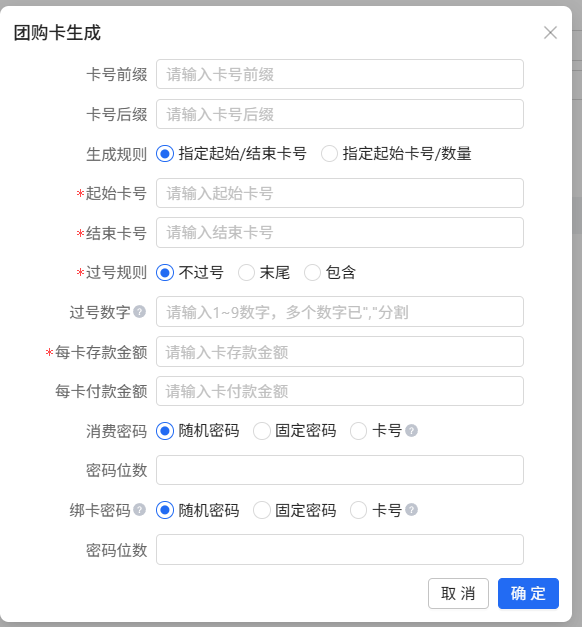
Task: Focus the 卡号前缀 input field
Action: (x=340, y=74)
